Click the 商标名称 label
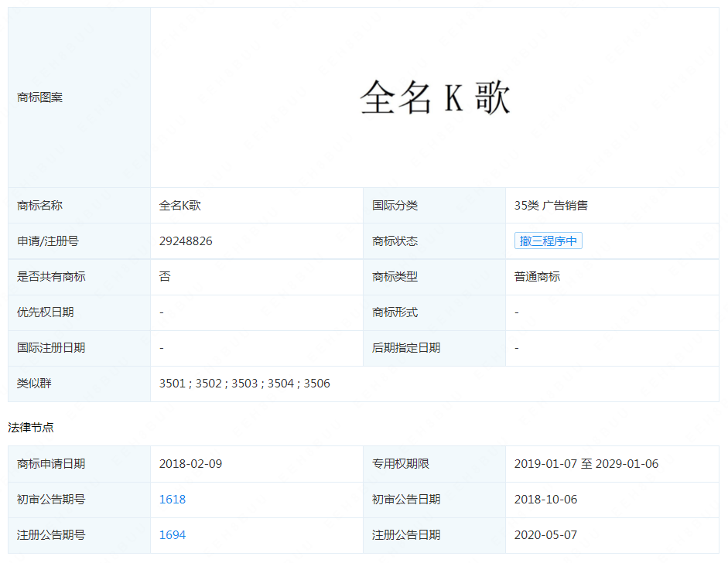Viewport: 728px width, 563px height. pos(40,206)
